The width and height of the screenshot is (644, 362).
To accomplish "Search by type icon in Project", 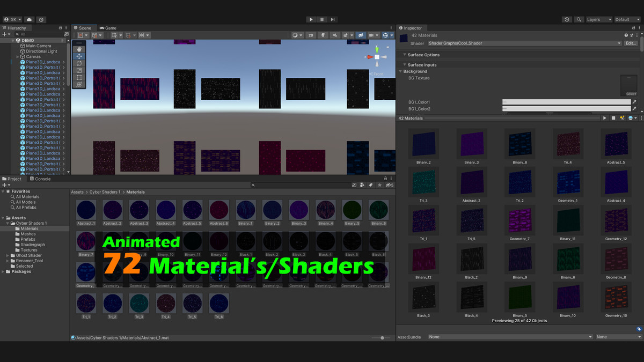I will pos(362,185).
